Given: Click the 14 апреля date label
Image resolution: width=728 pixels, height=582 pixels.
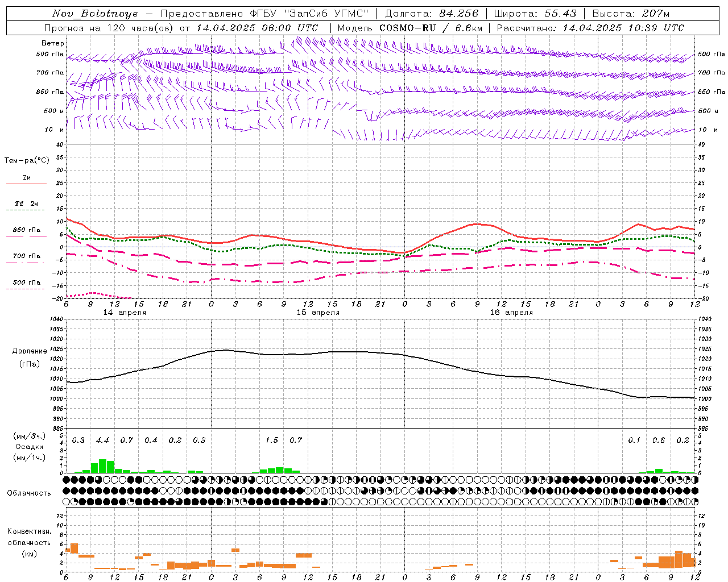Looking at the screenshot, I should [x=125, y=313].
